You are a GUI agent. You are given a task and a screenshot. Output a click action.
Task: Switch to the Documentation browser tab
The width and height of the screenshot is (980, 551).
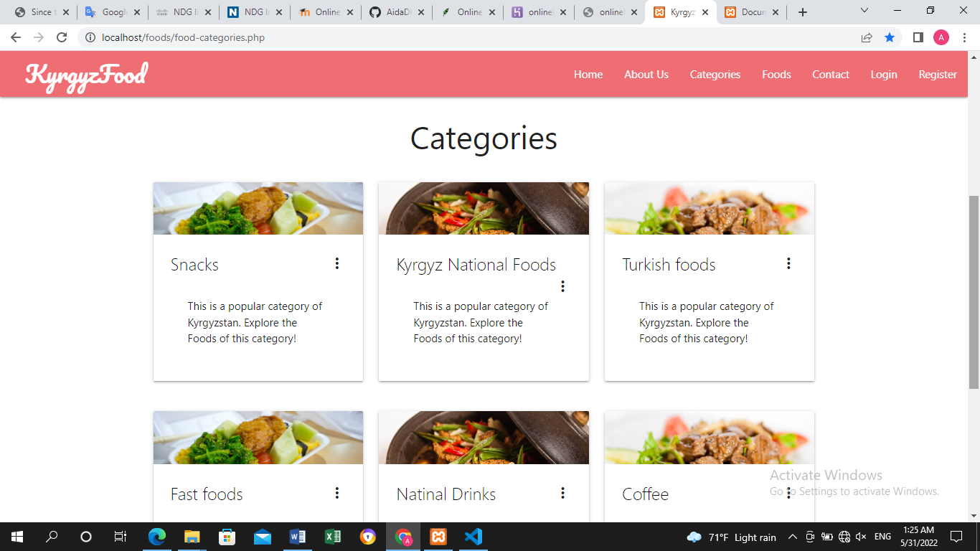coord(750,11)
